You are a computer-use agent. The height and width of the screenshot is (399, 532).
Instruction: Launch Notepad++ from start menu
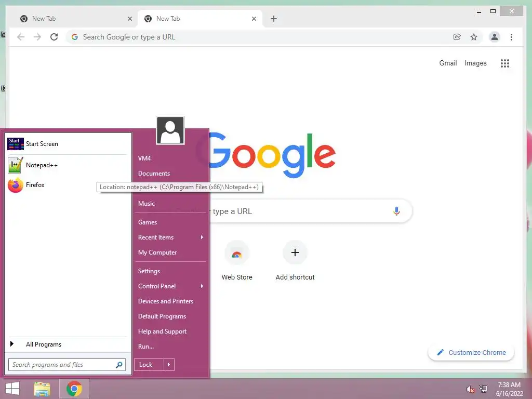tap(67, 165)
